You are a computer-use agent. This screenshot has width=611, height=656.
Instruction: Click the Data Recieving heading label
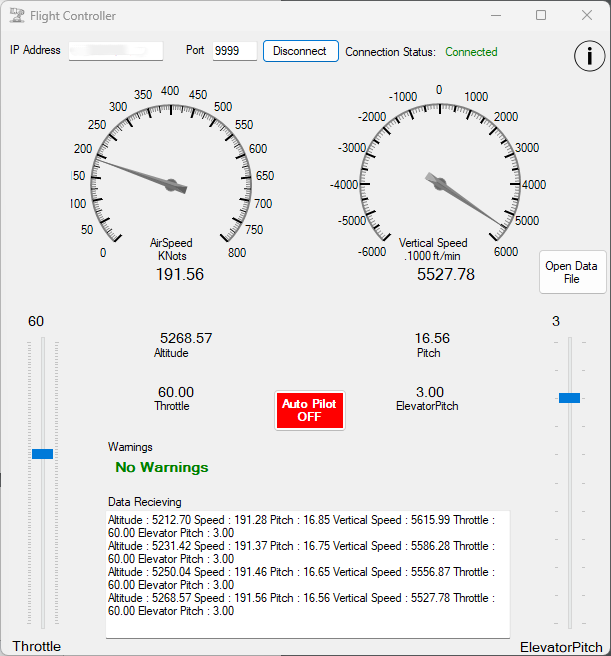(145, 502)
